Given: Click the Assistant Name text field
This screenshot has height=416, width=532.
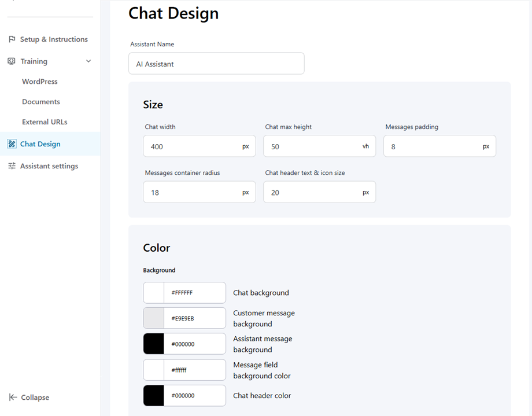Looking at the screenshot, I should [216, 64].
